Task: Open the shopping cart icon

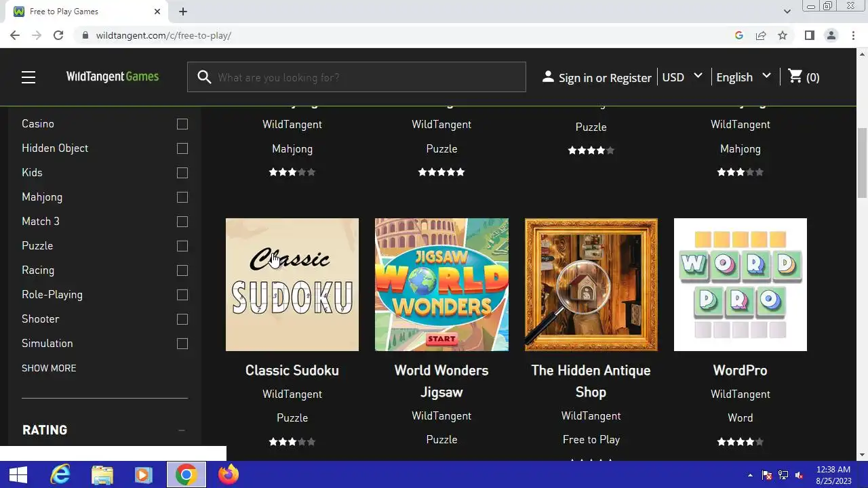Action: click(x=795, y=77)
